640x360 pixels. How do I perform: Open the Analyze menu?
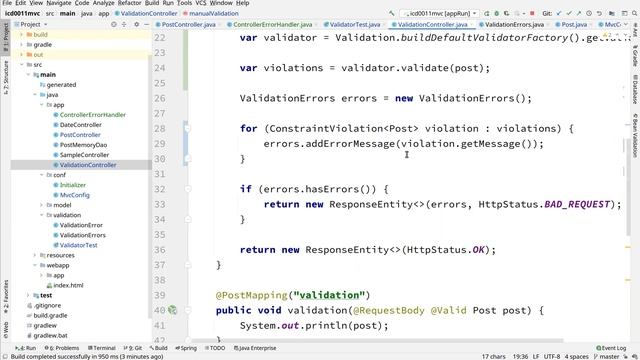(104, 3)
